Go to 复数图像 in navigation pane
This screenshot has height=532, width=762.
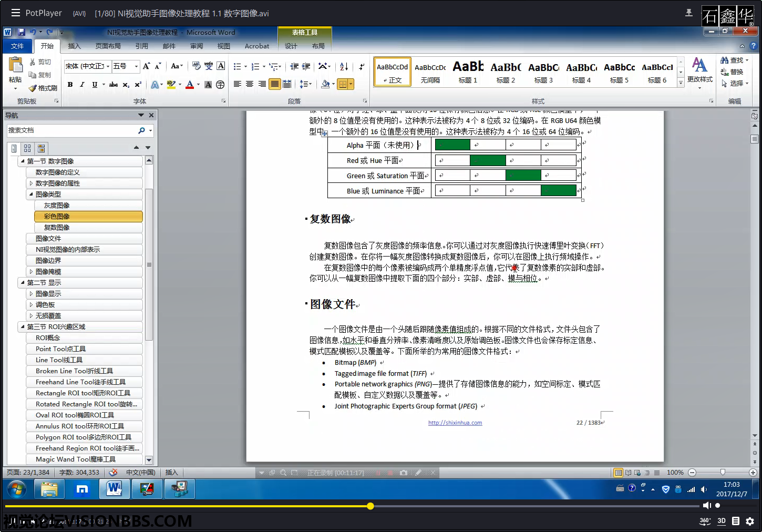point(88,228)
